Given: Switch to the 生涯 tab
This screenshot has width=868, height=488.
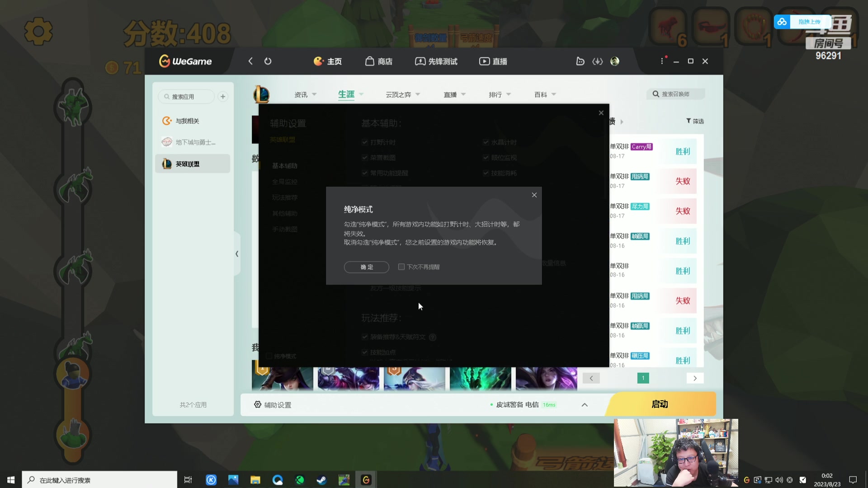Looking at the screenshot, I should tap(347, 94).
